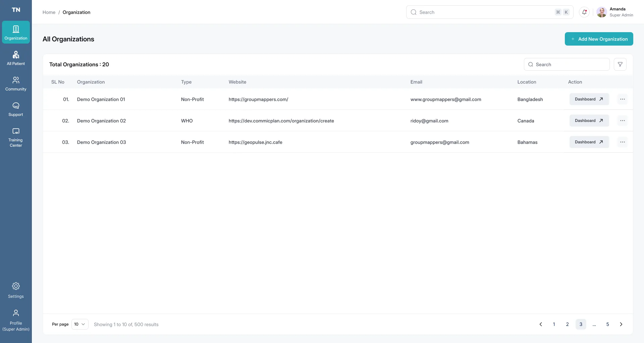Click Total Organizations : 20 label
This screenshot has height=343, width=644.
(79, 65)
